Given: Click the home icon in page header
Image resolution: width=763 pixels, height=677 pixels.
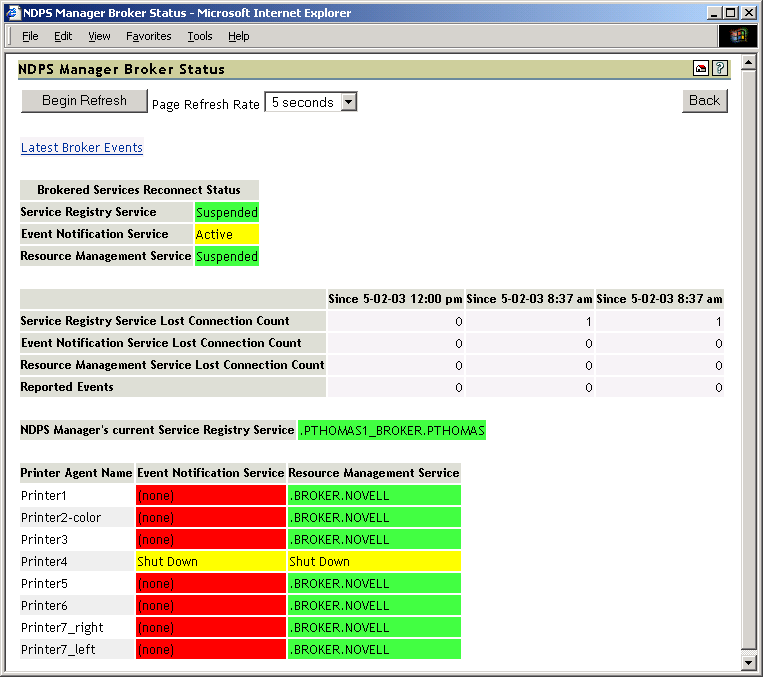Looking at the screenshot, I should (701, 69).
